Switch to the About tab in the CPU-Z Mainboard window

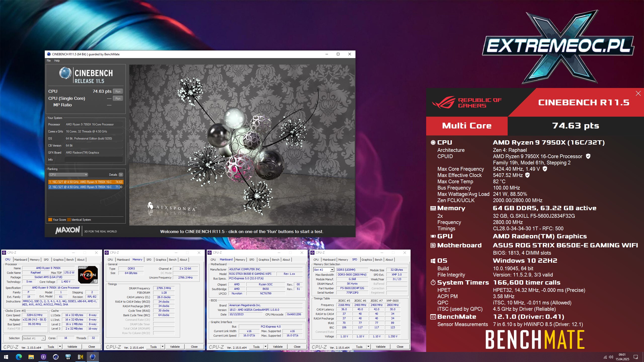286,260
